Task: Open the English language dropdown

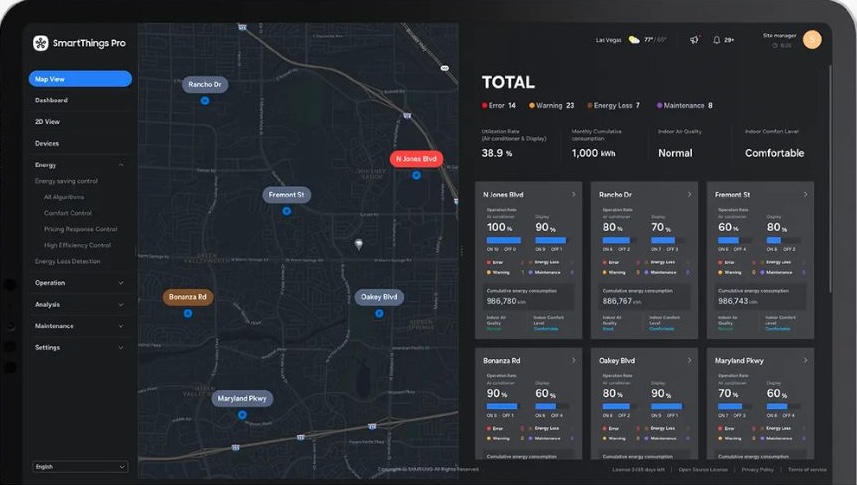Action: 80,466
